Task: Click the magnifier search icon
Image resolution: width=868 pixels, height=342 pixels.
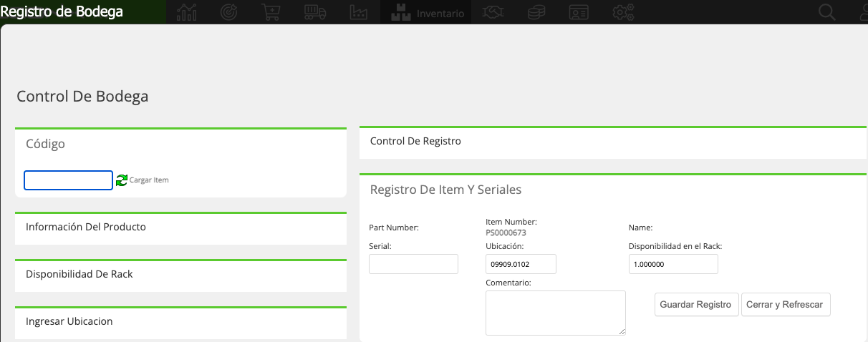Action: point(827,12)
